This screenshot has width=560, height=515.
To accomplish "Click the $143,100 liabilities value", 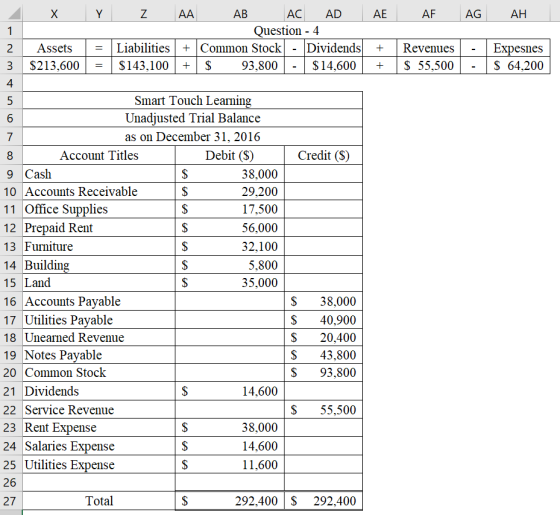I will coord(143,65).
